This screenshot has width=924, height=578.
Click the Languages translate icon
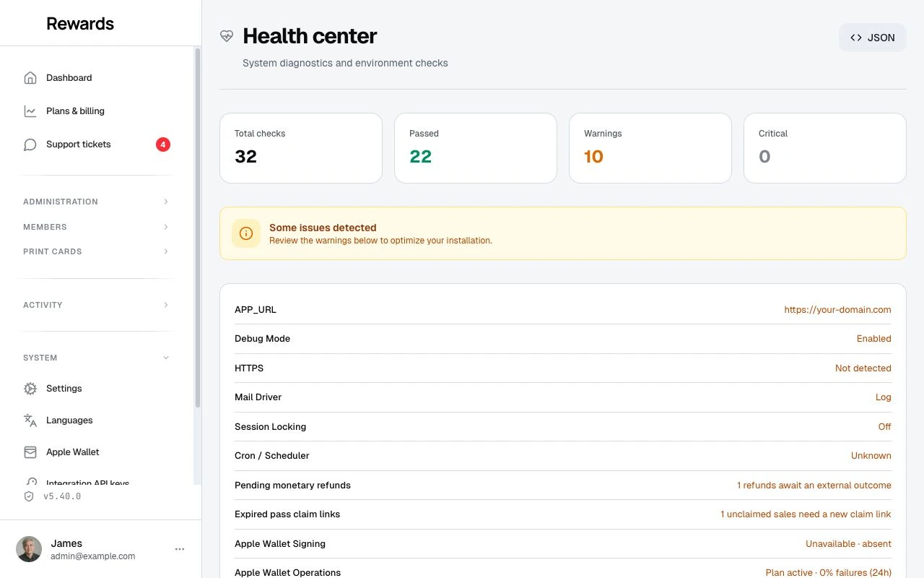[30, 420]
